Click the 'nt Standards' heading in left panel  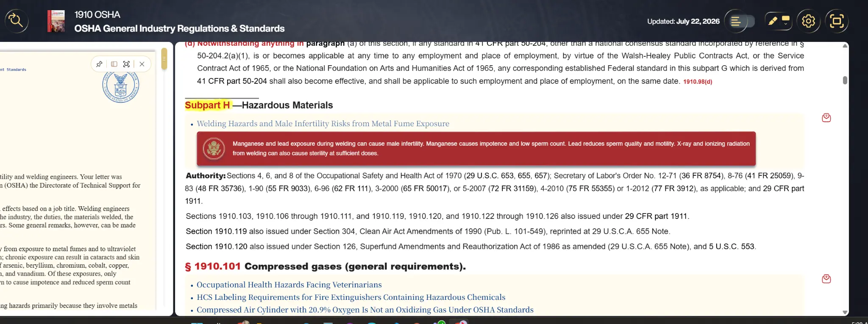point(13,69)
